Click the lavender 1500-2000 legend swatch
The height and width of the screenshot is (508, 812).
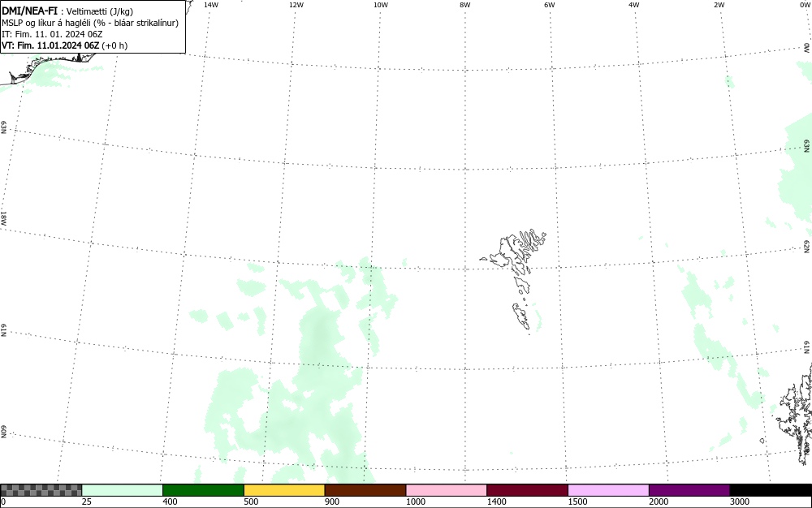click(608, 490)
